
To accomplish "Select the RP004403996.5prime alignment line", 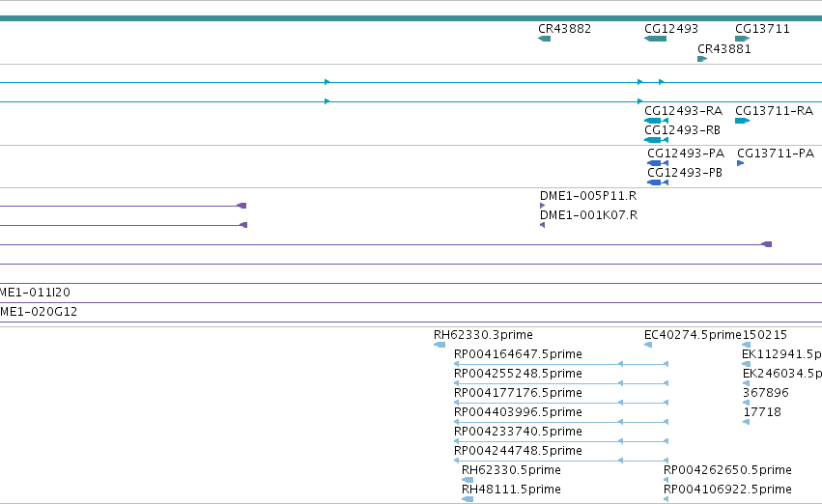I will (x=561, y=422).
